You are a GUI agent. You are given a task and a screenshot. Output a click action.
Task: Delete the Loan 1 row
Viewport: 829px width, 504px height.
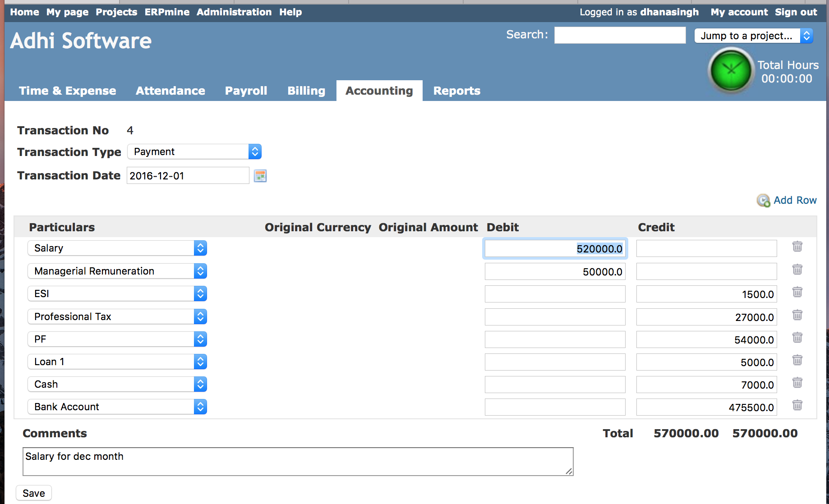pyautogui.click(x=797, y=360)
